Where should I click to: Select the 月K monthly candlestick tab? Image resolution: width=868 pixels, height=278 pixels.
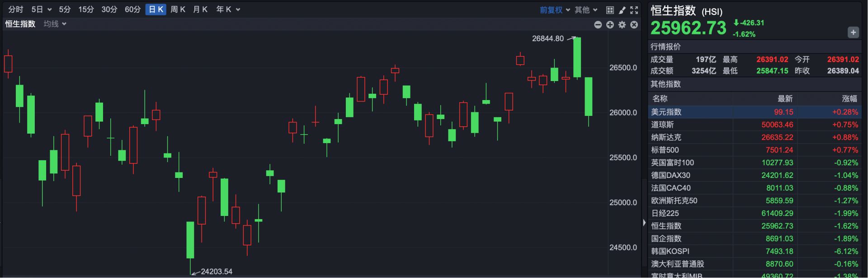tap(200, 10)
